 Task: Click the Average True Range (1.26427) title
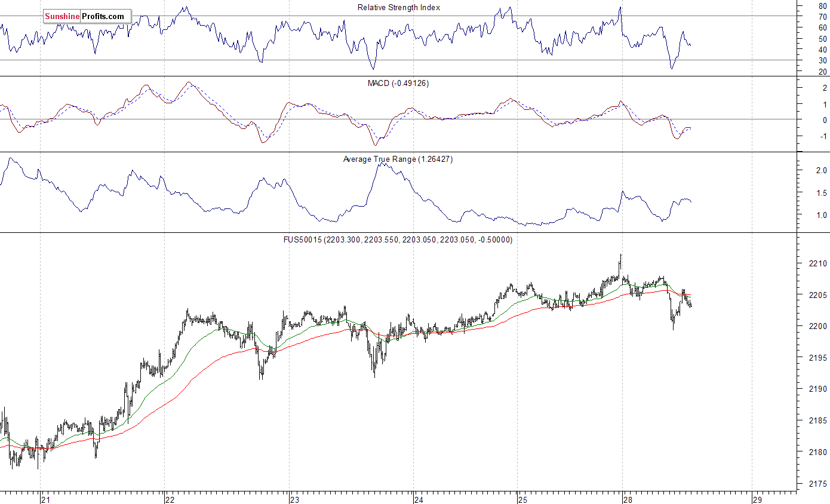[398, 159]
